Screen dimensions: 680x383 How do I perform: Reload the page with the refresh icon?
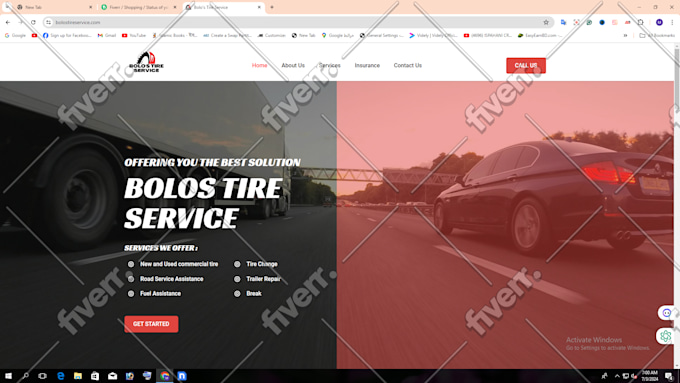[x=33, y=22]
